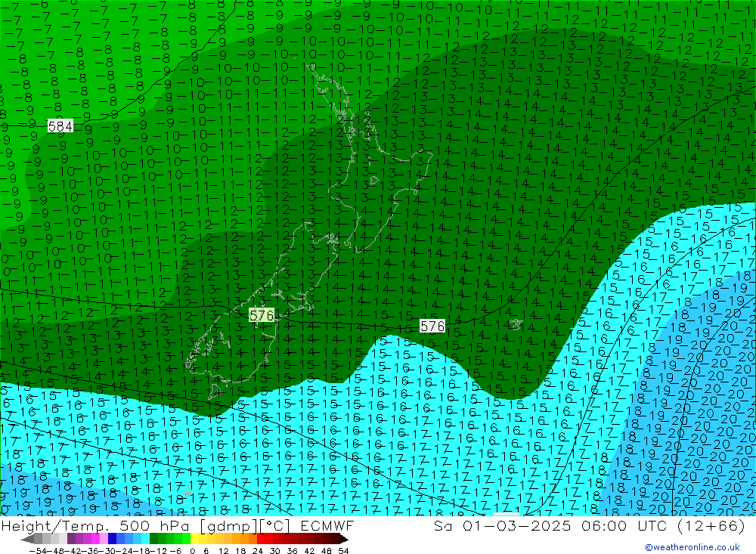Click the green-highlighted 576 label over South Island
The width and height of the screenshot is (756, 554).
click(262, 315)
